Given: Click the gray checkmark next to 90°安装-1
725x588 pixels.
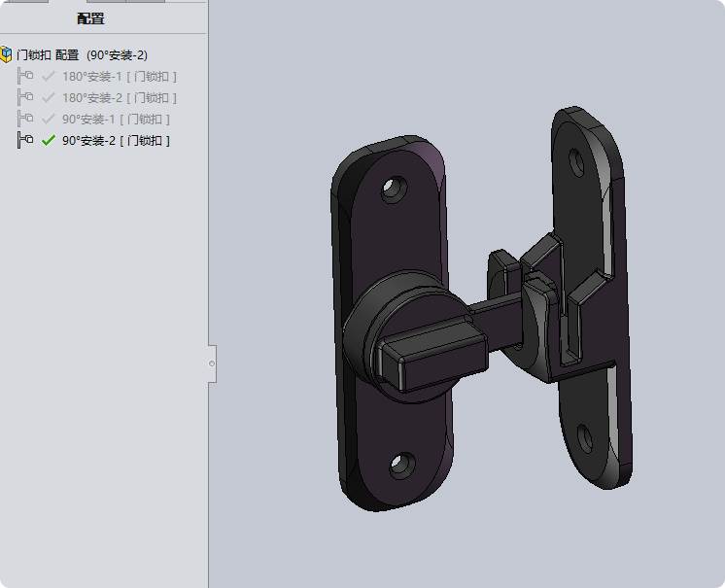Looking at the screenshot, I should (48, 120).
